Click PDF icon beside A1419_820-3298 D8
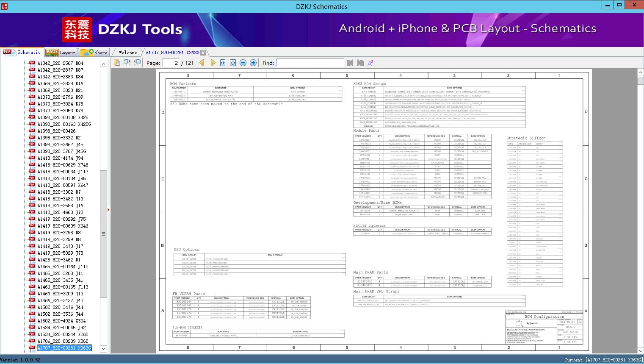This screenshot has width=644, height=364. [32, 232]
